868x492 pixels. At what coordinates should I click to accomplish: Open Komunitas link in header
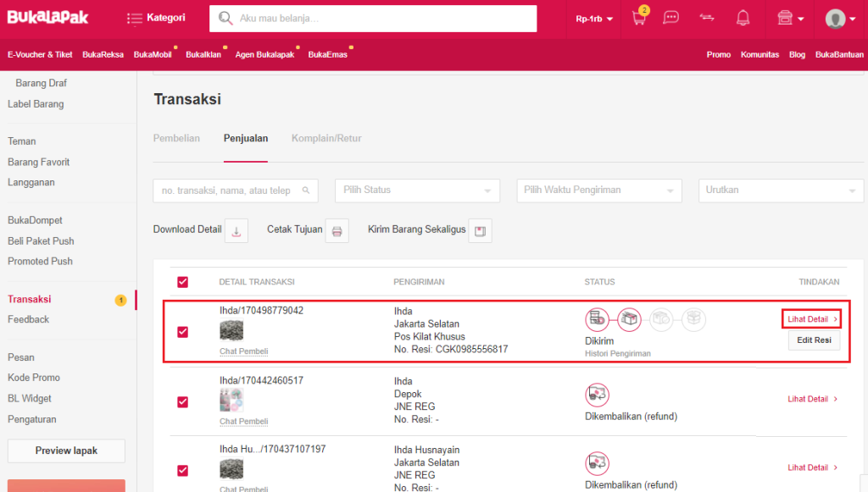point(759,54)
